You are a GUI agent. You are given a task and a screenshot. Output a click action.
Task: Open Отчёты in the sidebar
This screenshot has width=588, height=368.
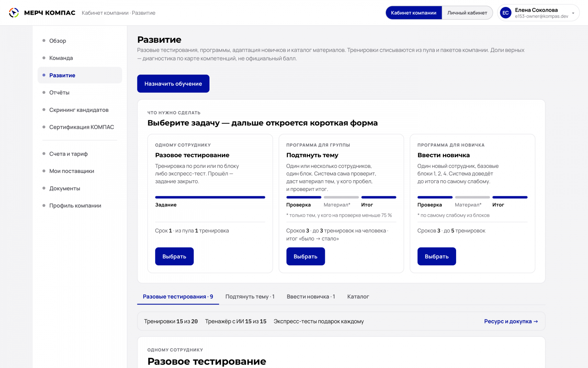80,93
